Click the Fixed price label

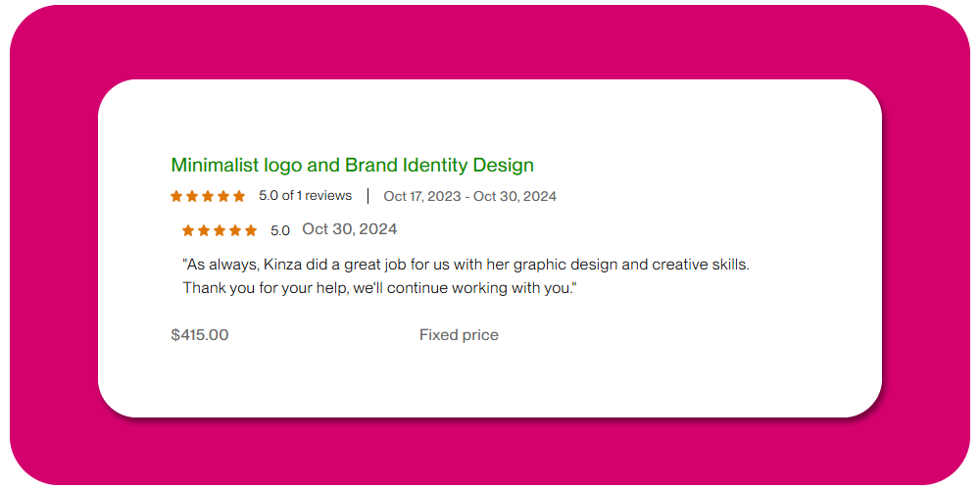tap(459, 335)
